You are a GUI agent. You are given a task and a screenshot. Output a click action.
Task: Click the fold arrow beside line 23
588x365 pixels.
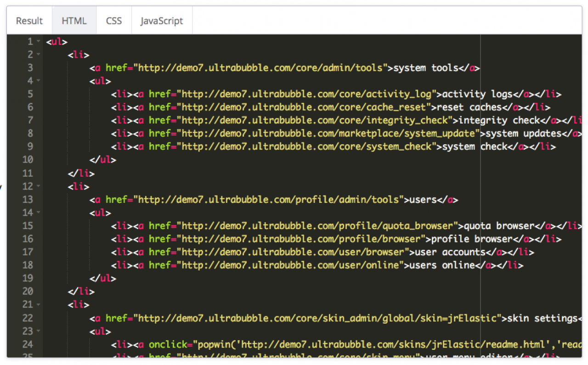pos(39,331)
